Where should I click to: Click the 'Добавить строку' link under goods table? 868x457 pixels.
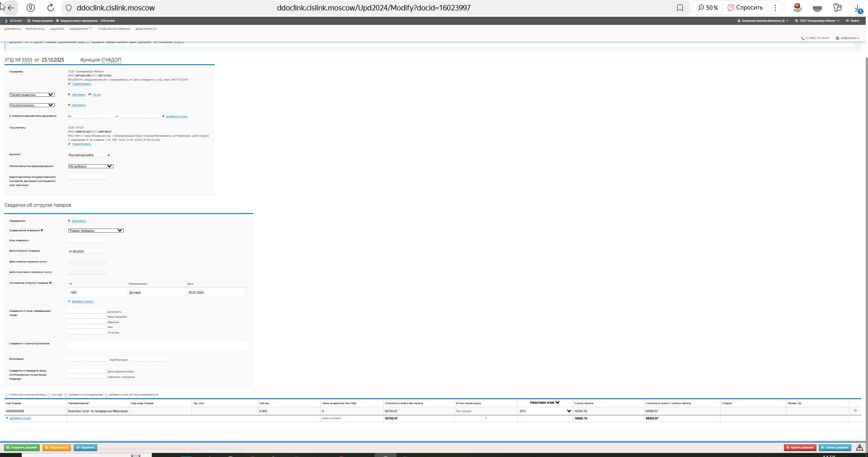(x=20, y=418)
